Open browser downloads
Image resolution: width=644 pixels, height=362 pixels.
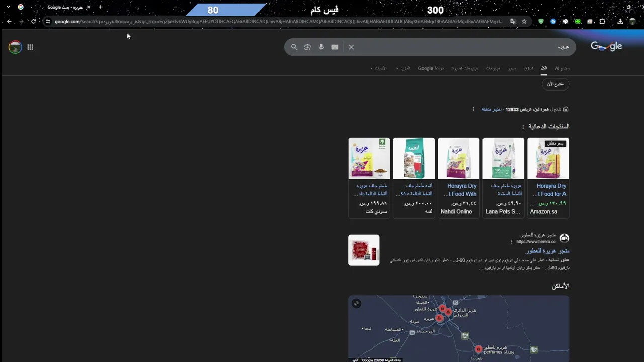tap(620, 21)
